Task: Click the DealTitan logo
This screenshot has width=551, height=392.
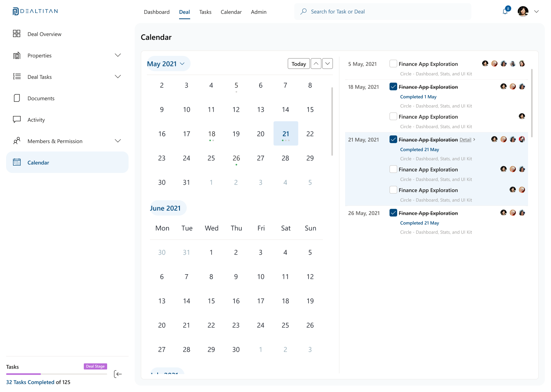Action: 35,11
